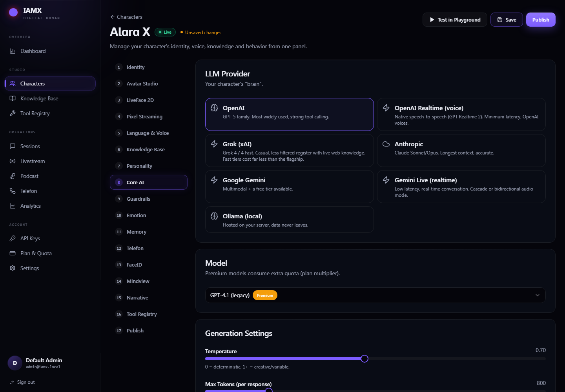Click the purple Publish button at top
The height and width of the screenshot is (392, 565).
coord(541,20)
